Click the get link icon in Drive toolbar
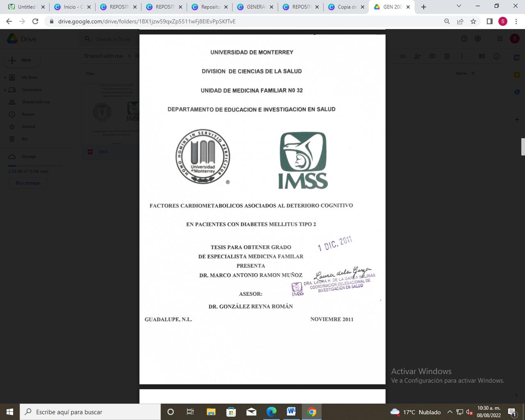 click(403, 56)
